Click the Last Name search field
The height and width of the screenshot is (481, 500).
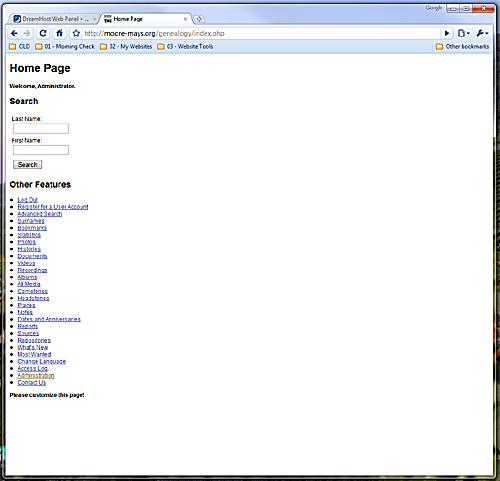click(x=41, y=128)
